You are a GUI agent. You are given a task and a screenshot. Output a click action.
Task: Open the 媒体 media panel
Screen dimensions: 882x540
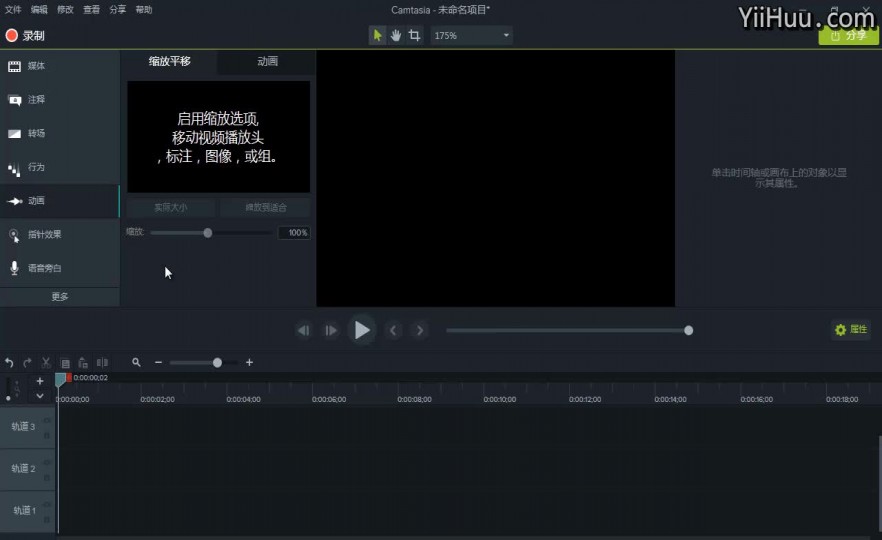point(60,66)
